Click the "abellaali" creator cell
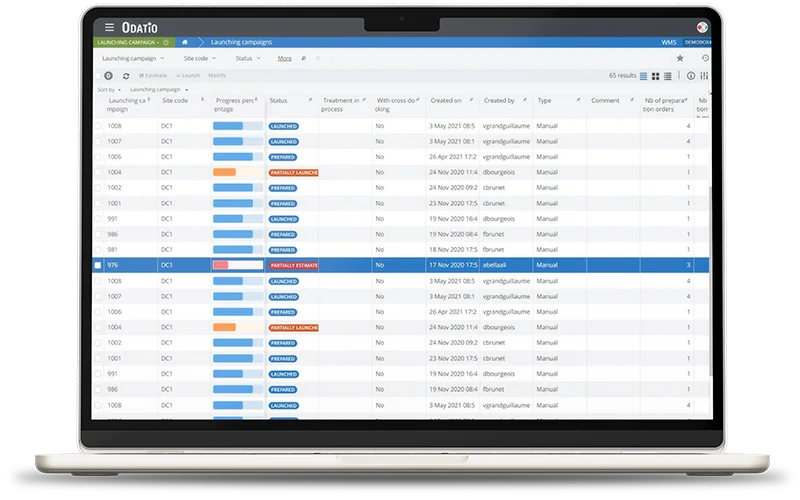The height and width of the screenshot is (500, 800). click(495, 265)
